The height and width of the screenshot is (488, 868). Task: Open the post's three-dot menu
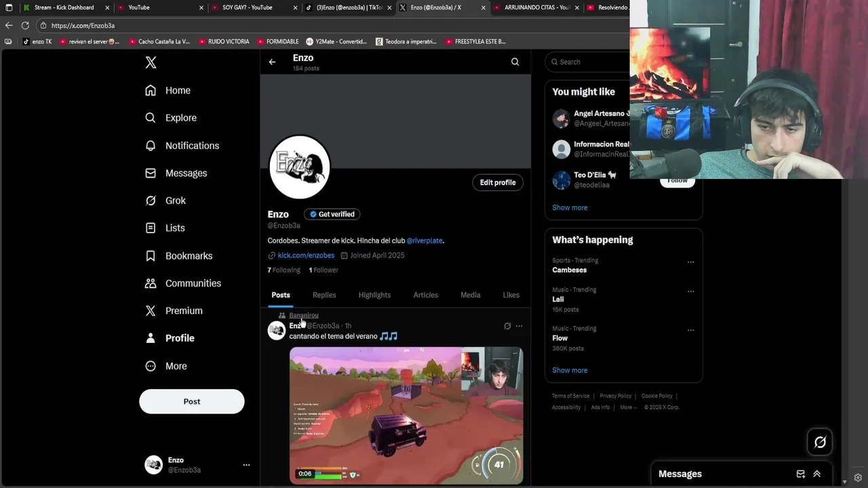pyautogui.click(x=519, y=326)
